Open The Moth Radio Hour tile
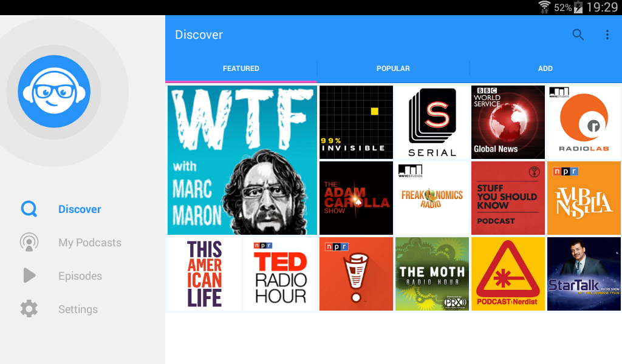This screenshot has height=364, width=622. (x=432, y=274)
